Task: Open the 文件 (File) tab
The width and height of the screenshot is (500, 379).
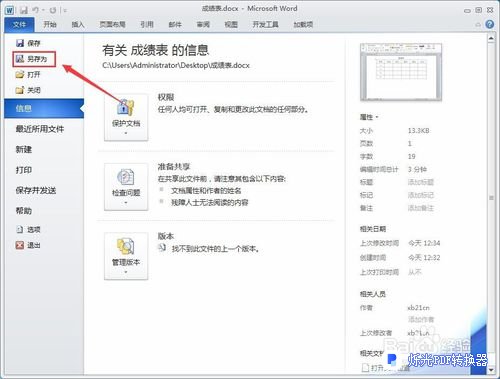Action: click(19, 24)
